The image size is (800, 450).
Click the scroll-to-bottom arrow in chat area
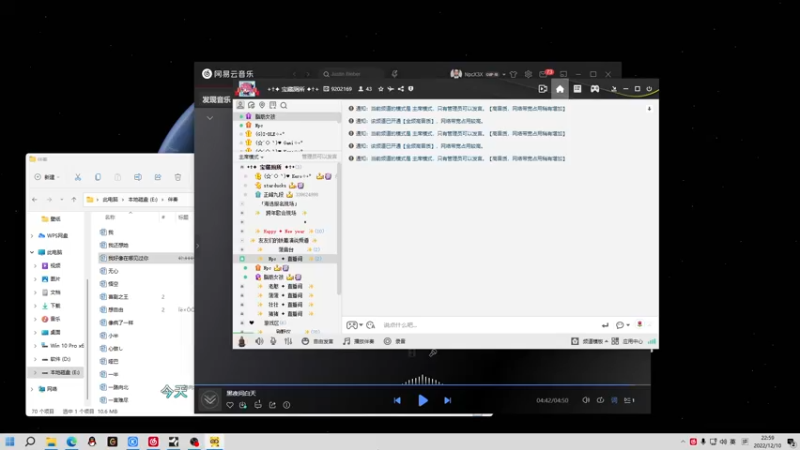tap(649, 109)
